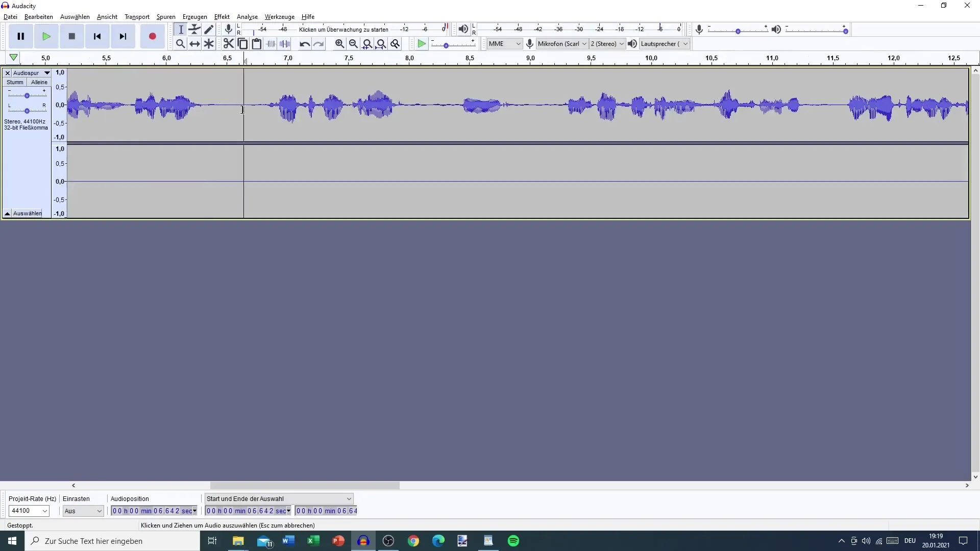Open the Transport menu
The height and width of the screenshot is (551, 980).
point(137,17)
